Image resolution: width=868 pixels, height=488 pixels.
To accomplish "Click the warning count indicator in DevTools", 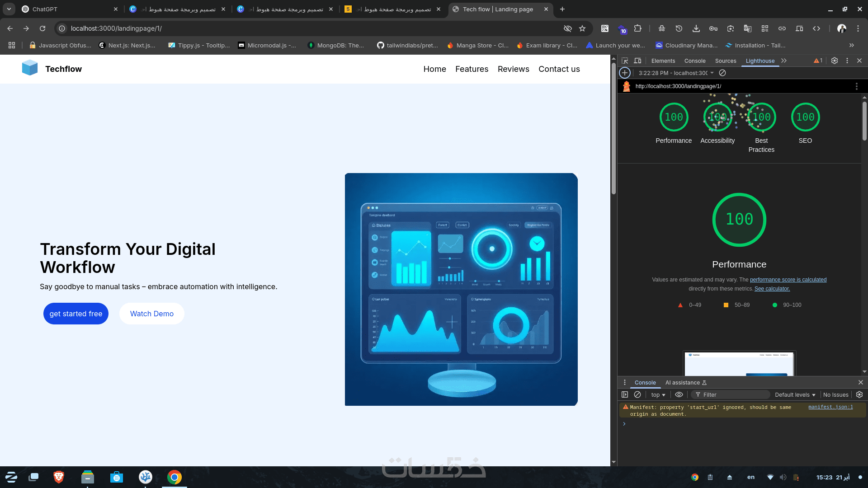I will point(818,61).
